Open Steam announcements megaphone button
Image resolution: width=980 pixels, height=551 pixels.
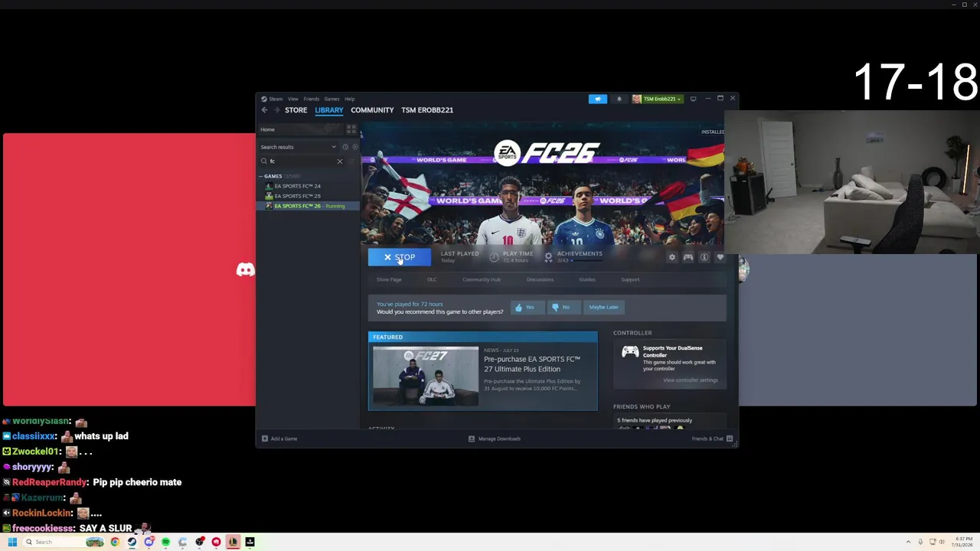[x=598, y=99]
